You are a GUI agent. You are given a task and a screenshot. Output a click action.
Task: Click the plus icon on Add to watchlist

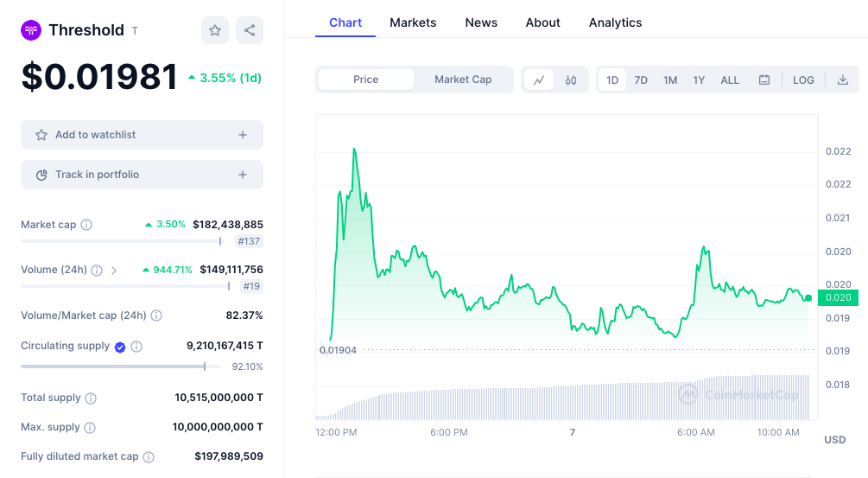(243, 135)
